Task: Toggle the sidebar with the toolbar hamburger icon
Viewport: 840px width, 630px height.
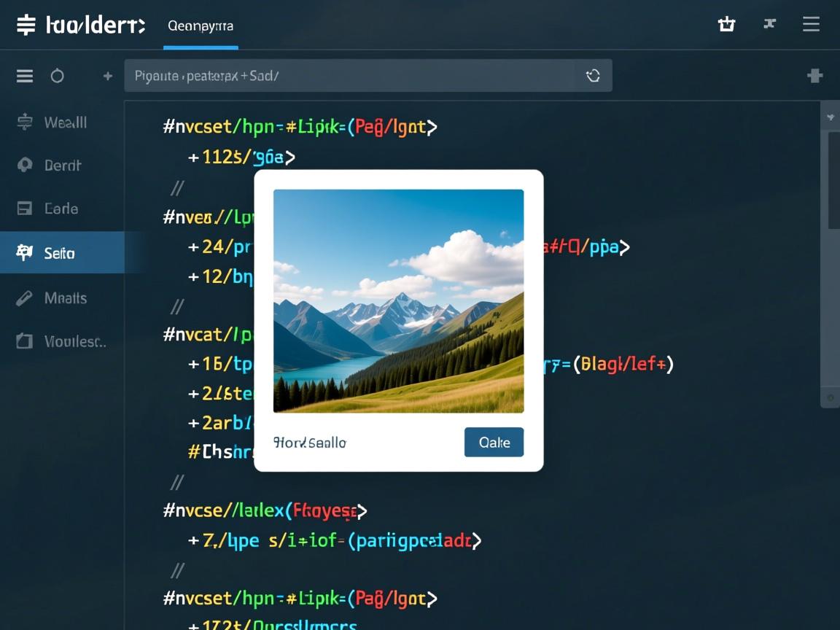Action: (x=25, y=76)
